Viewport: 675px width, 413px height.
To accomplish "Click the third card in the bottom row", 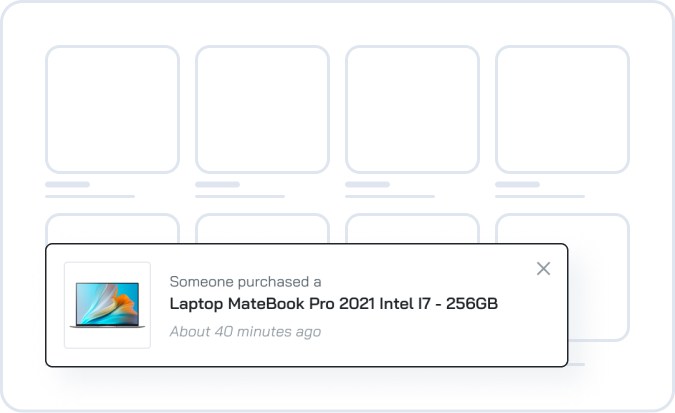I will (x=412, y=228).
